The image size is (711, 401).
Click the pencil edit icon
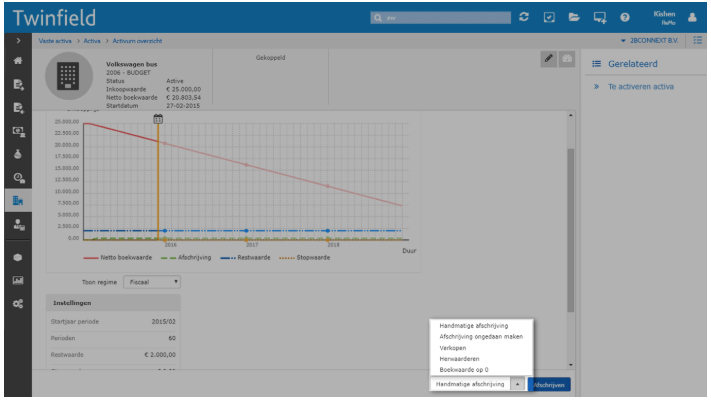549,59
